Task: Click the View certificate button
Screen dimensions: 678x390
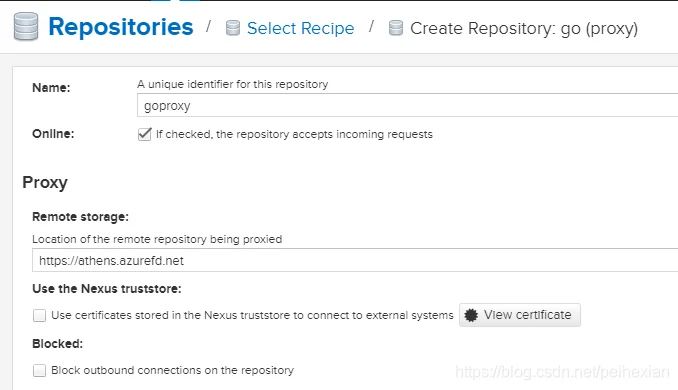Action: [520, 315]
